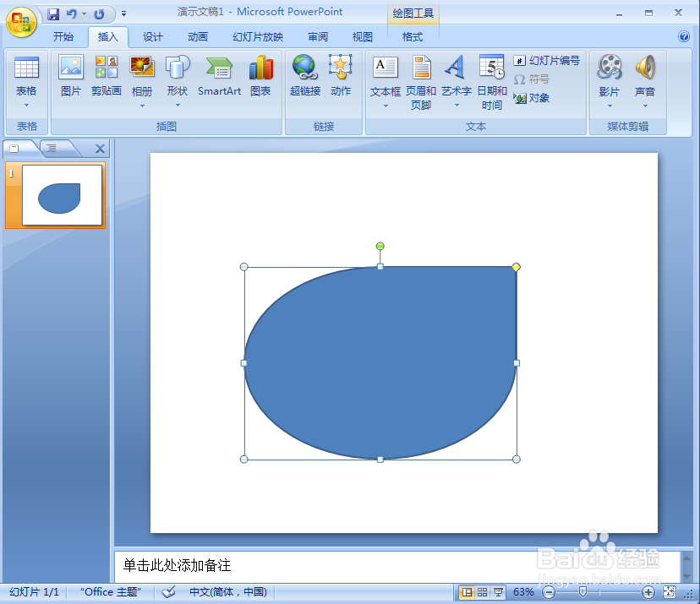Start slide show view

coord(498,592)
